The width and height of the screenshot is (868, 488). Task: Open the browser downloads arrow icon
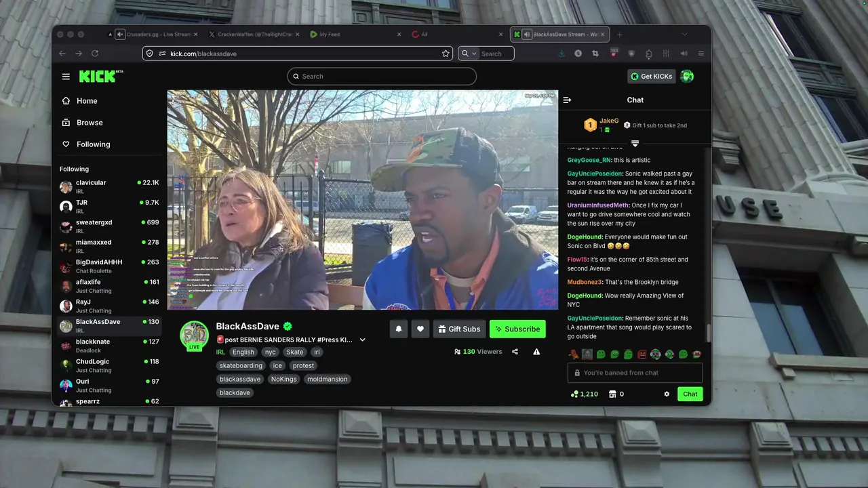click(561, 54)
